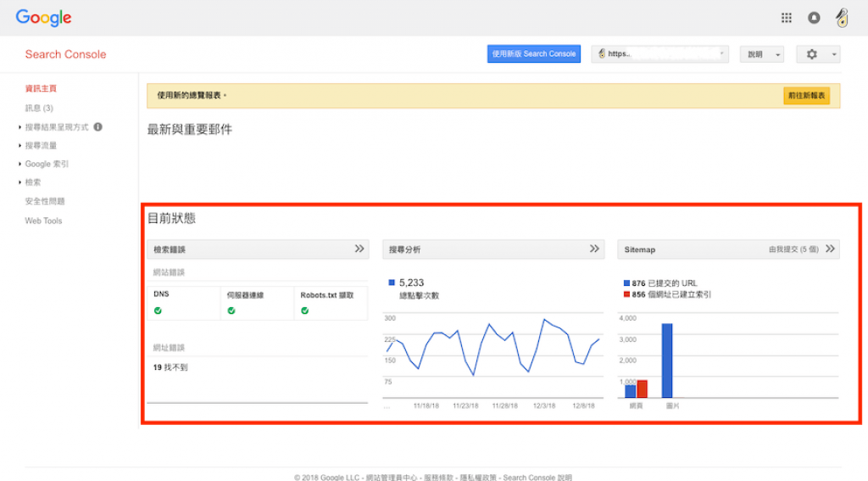Click the 檢索錯誤 panel header

pos(258,249)
